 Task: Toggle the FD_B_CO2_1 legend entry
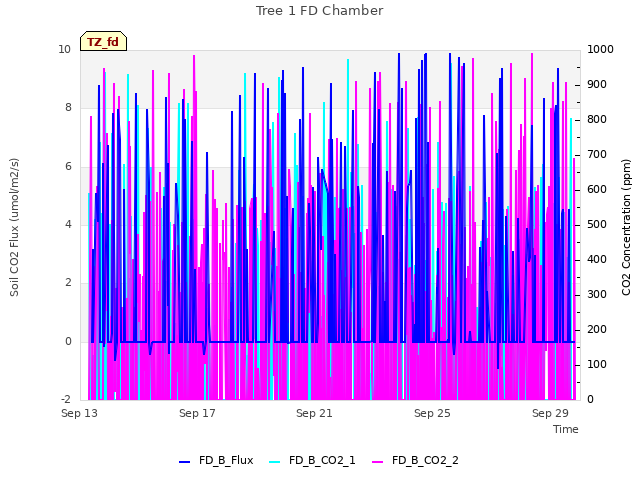pos(313,460)
